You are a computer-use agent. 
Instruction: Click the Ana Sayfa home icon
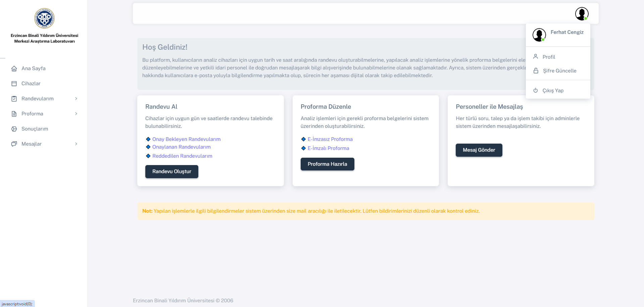tap(14, 68)
